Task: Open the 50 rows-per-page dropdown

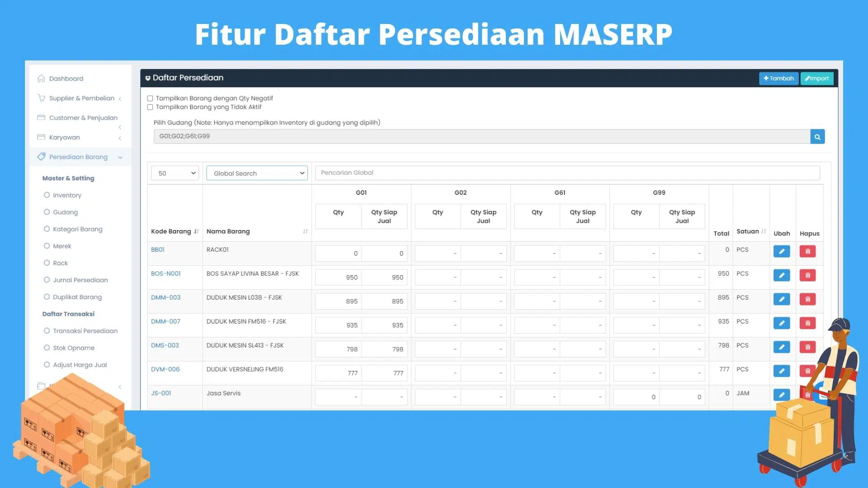Action: click(x=175, y=173)
